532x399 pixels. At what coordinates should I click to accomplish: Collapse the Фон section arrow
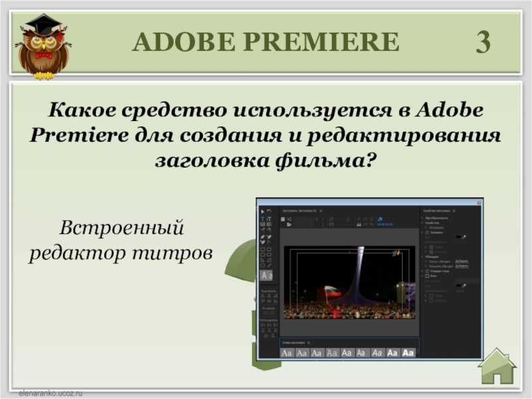422,276
